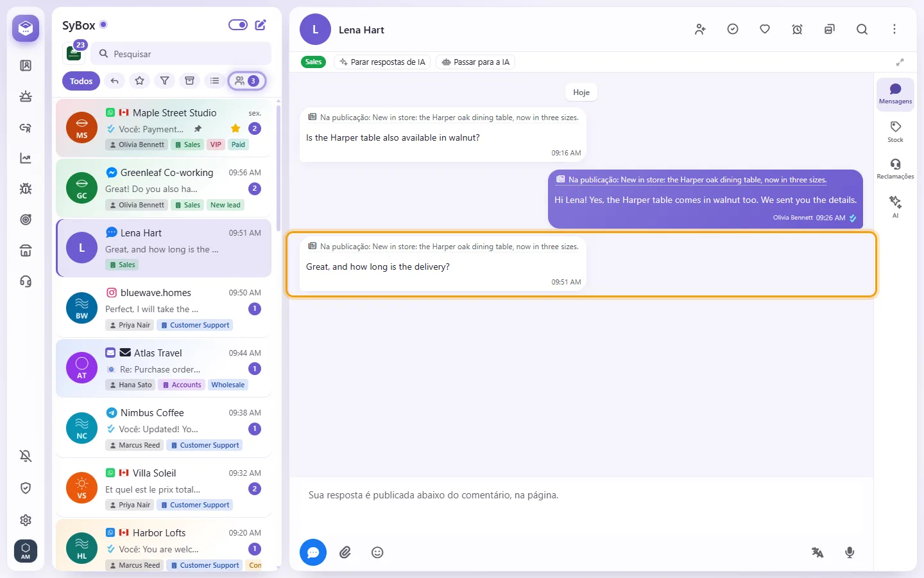
Task: Click the assign agent icon in header
Action: 700,30
